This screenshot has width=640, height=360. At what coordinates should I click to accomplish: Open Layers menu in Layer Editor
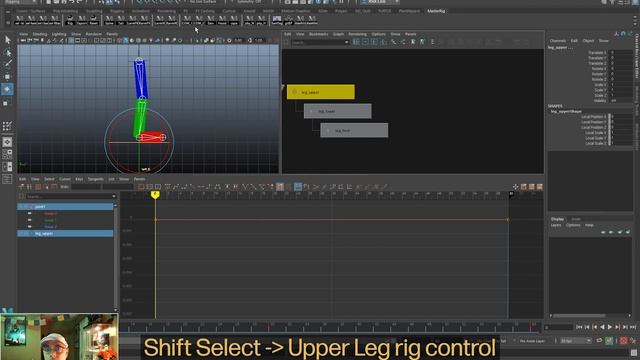pyautogui.click(x=556, y=225)
